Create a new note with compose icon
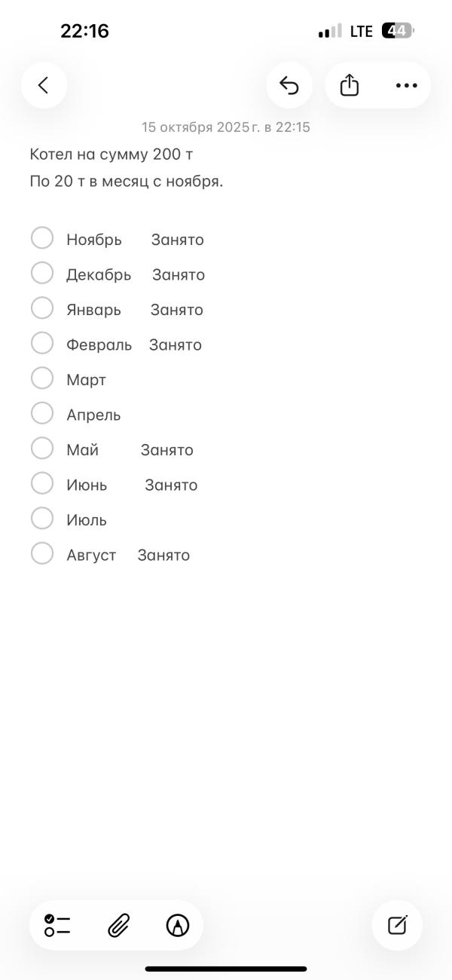 pyautogui.click(x=397, y=925)
